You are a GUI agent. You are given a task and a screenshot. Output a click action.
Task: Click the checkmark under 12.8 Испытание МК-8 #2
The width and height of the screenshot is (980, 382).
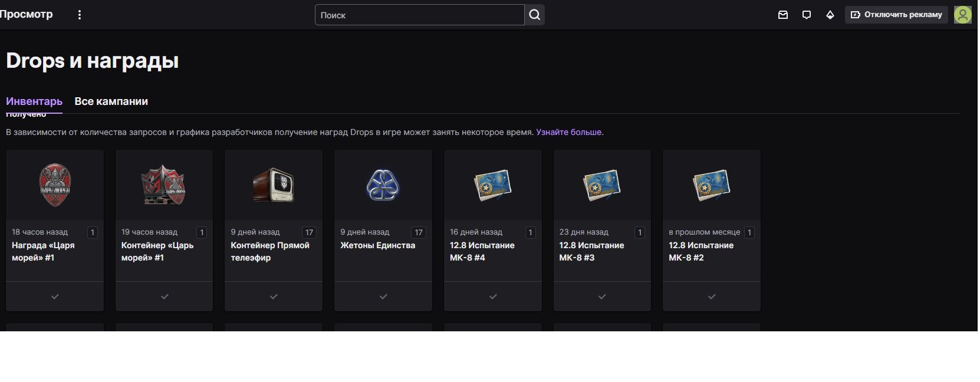tap(712, 297)
